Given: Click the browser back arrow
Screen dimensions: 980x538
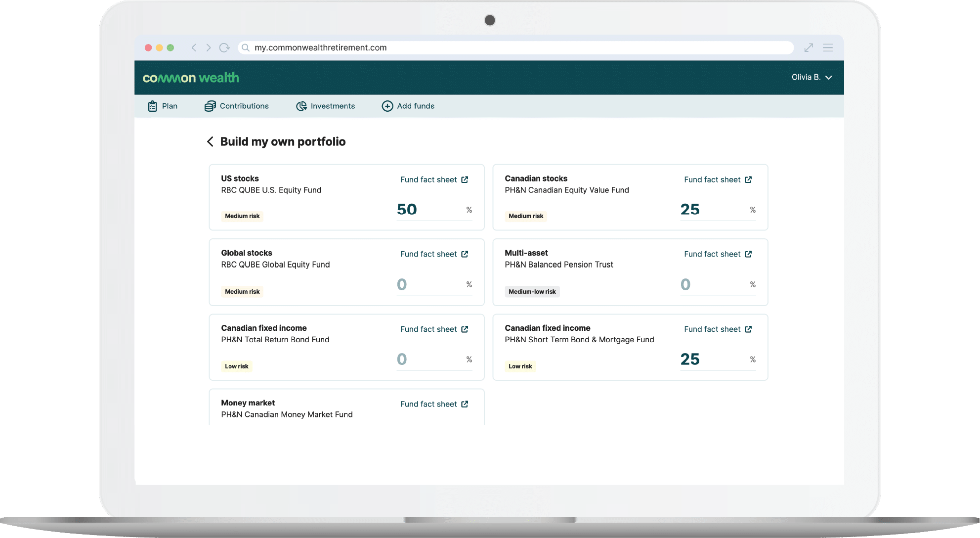Looking at the screenshot, I should click(194, 47).
